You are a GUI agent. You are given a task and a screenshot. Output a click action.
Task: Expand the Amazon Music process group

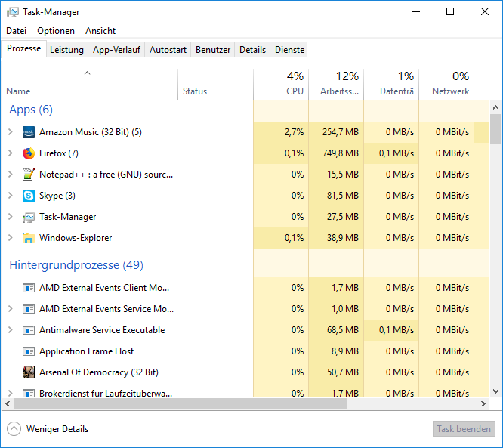[11, 132]
